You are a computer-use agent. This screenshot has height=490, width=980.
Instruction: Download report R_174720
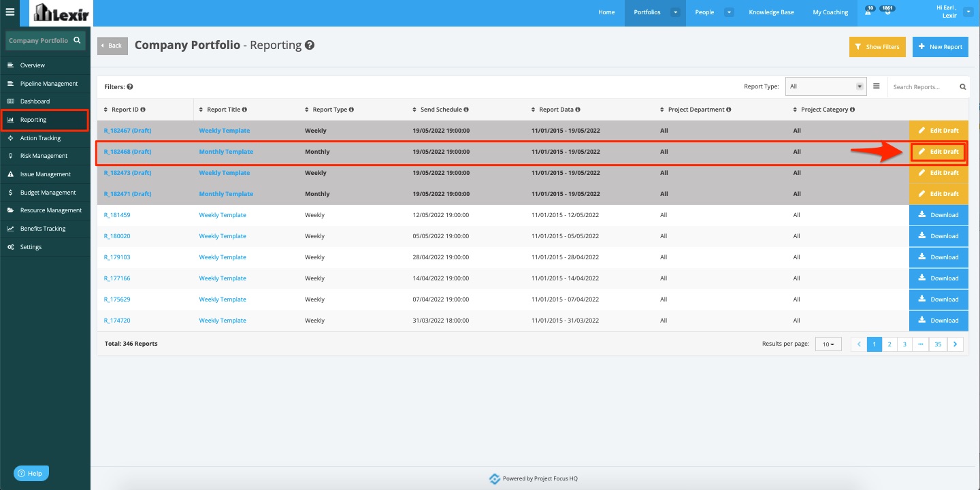pos(938,321)
